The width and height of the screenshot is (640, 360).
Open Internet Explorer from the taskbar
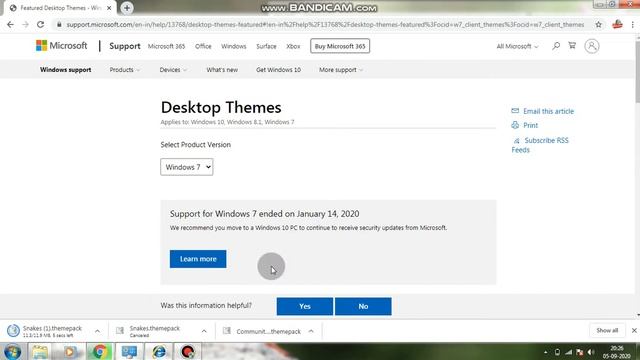click(x=159, y=351)
